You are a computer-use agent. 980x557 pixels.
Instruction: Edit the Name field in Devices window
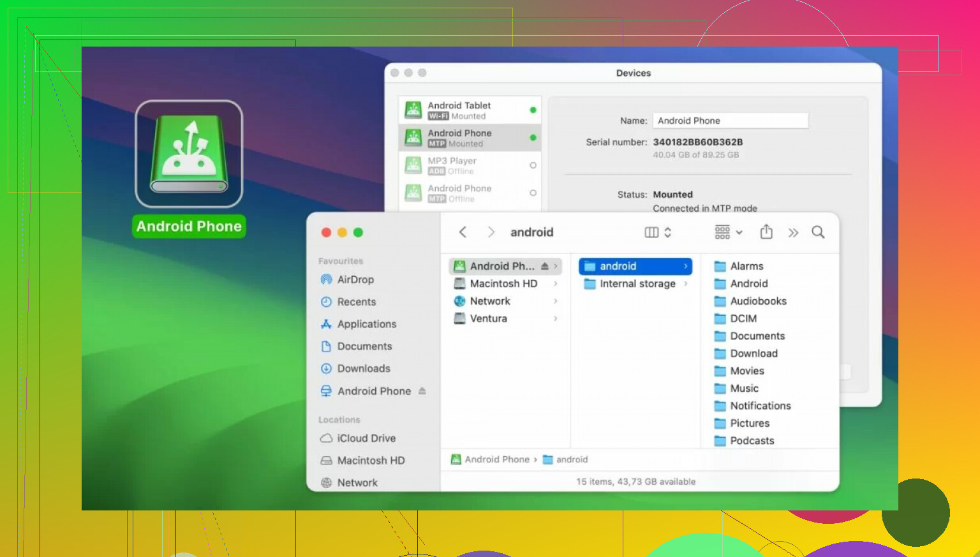pos(731,121)
